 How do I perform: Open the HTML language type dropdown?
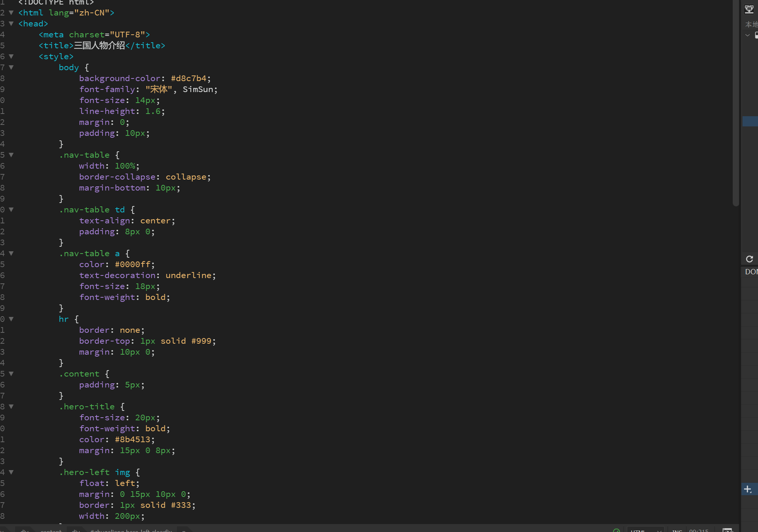645,530
